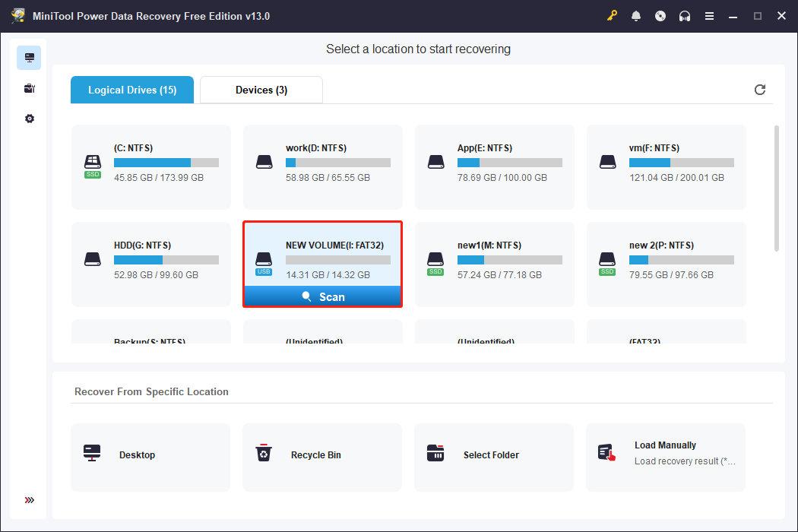This screenshot has width=798, height=532.
Task: Open settings gear in sidebar
Action: point(30,119)
